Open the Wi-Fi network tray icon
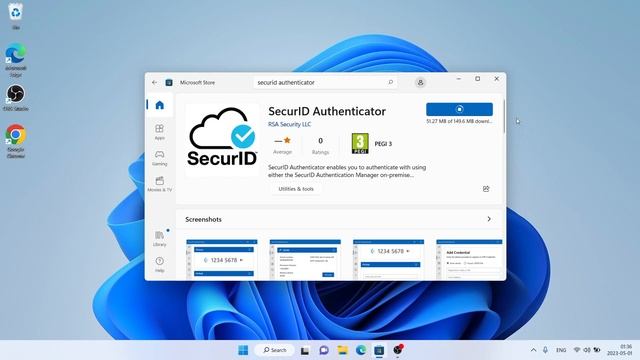Viewport: 640px width, 360px height. [x=577, y=350]
